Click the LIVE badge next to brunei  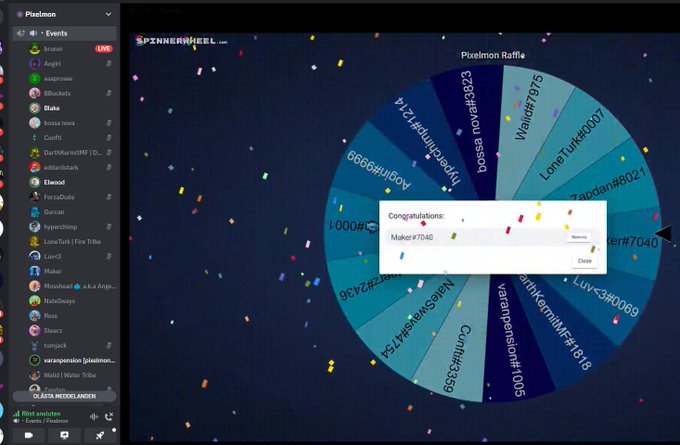coord(104,49)
